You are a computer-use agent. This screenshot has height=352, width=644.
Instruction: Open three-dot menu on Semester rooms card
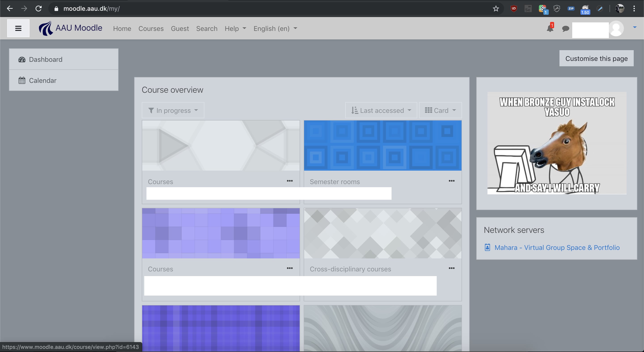point(451,181)
